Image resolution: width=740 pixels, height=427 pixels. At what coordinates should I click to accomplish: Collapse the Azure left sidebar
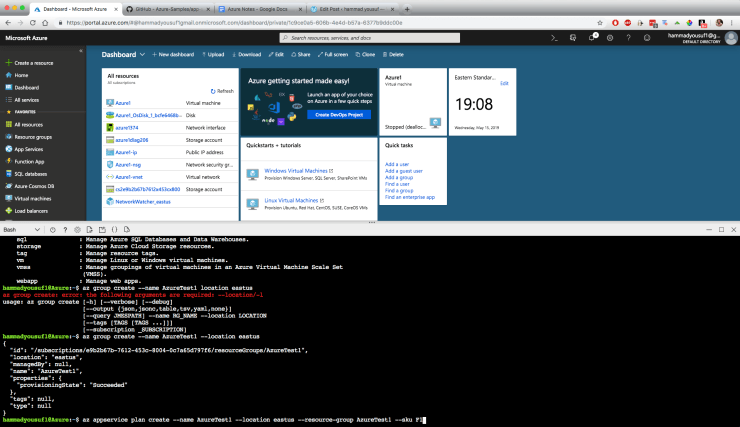point(81,50)
